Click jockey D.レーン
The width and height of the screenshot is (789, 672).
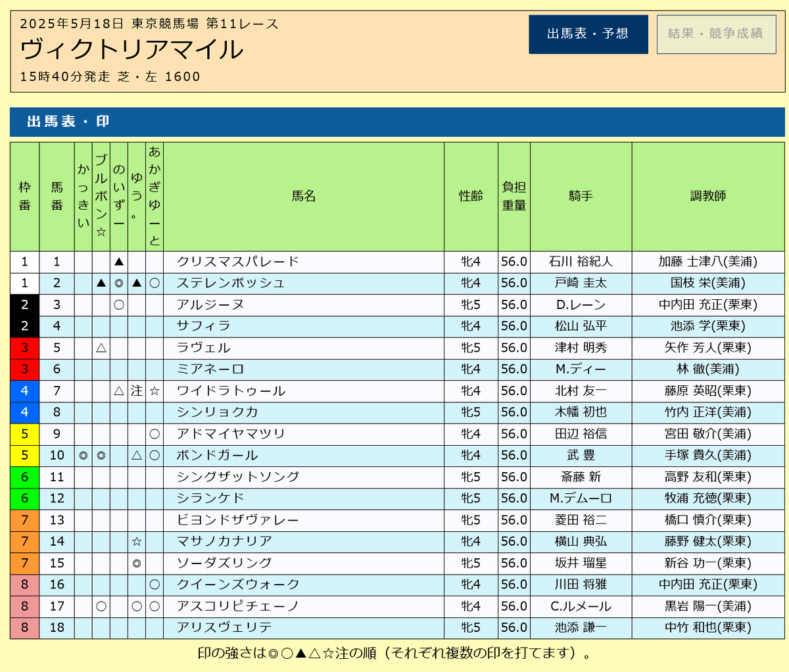pos(581,305)
